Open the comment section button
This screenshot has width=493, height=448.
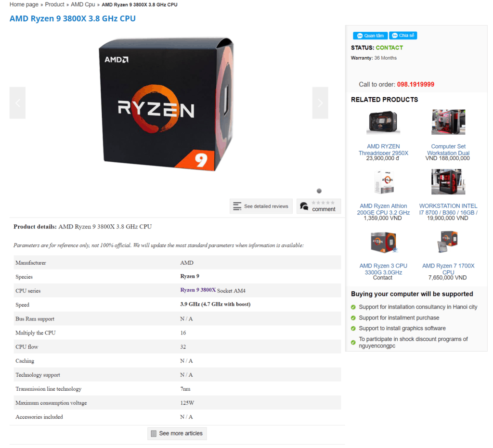pos(319,206)
